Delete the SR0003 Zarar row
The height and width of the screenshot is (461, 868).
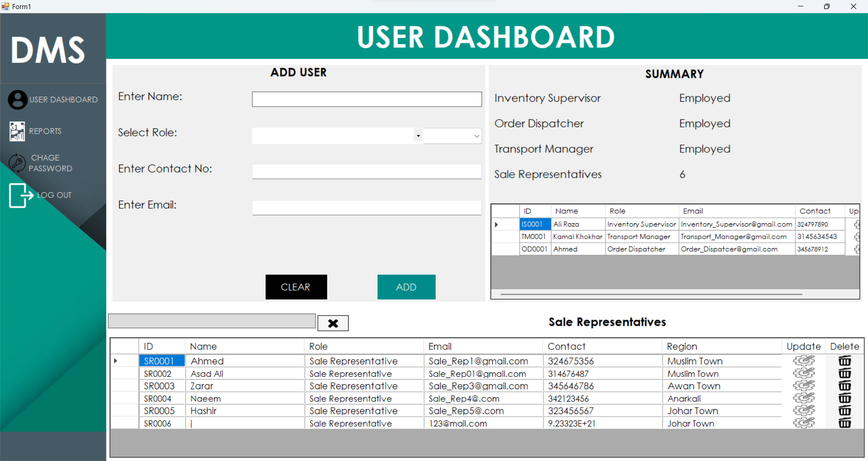(x=844, y=386)
